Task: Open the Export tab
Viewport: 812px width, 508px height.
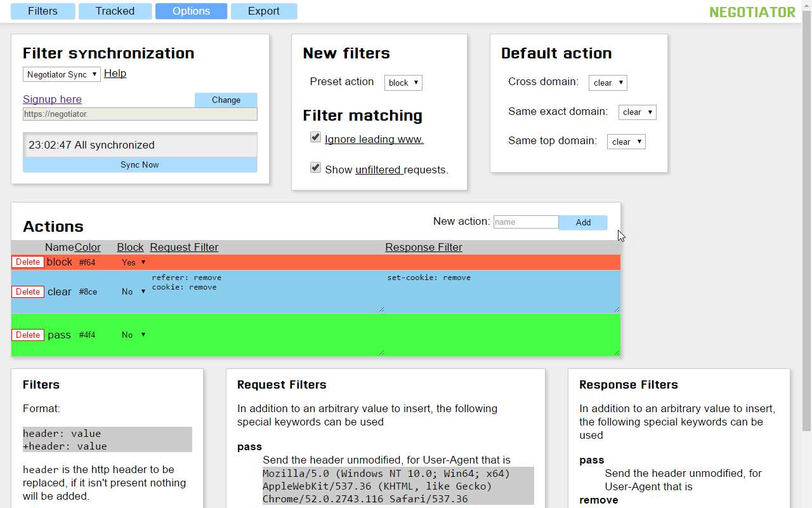Action: 264,11
